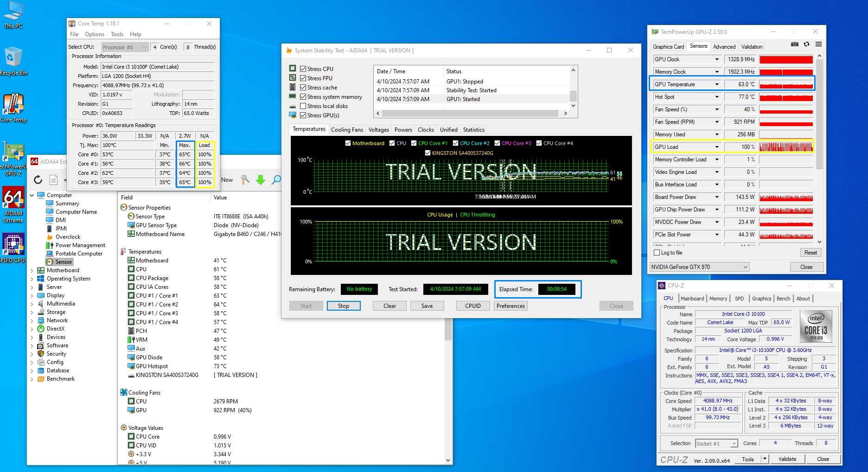Enable Stress local disks checkbox

(x=303, y=106)
